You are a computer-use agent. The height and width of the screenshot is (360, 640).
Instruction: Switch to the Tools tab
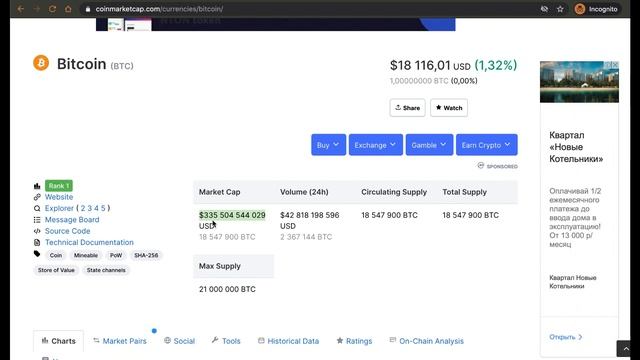coord(226,341)
